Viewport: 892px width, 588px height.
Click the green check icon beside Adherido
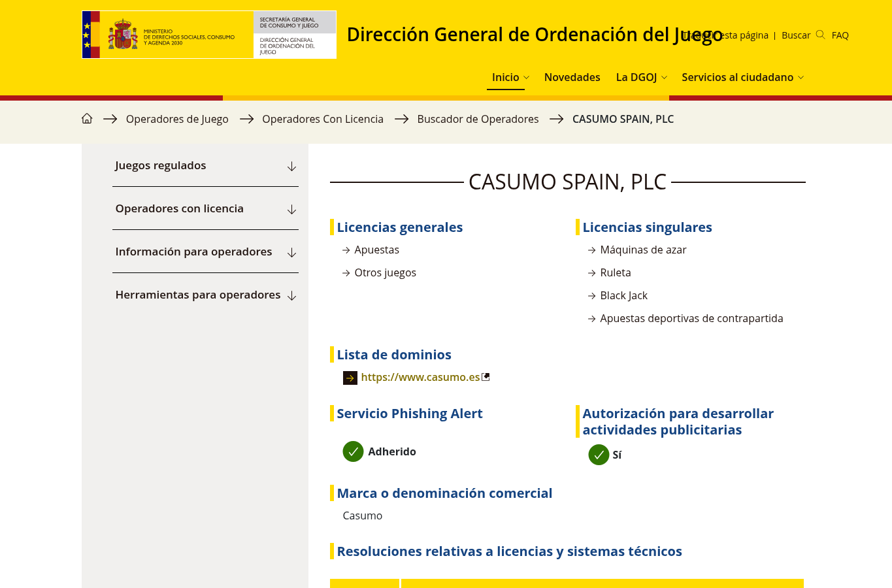click(x=353, y=451)
